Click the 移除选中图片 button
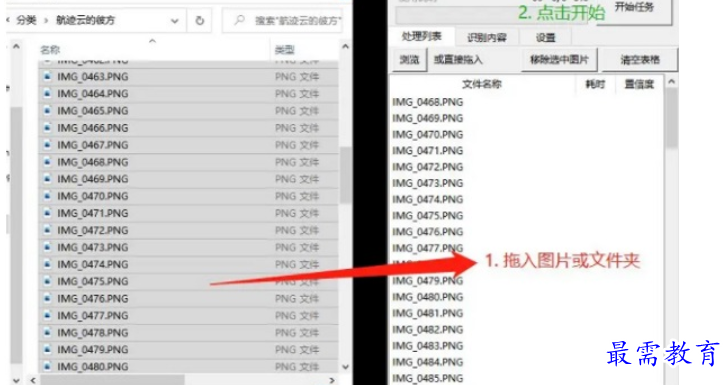 click(x=559, y=59)
